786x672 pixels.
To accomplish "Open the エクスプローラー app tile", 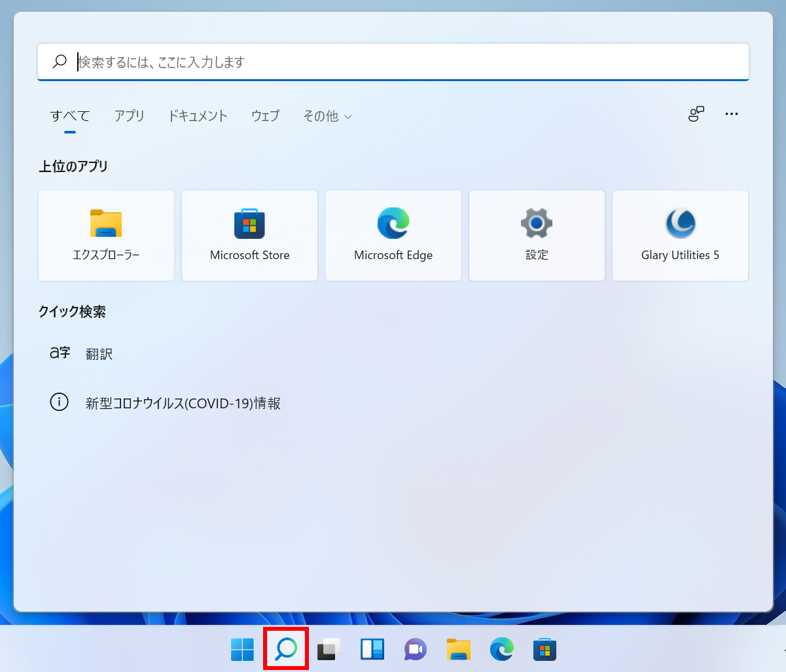I will coord(106,236).
